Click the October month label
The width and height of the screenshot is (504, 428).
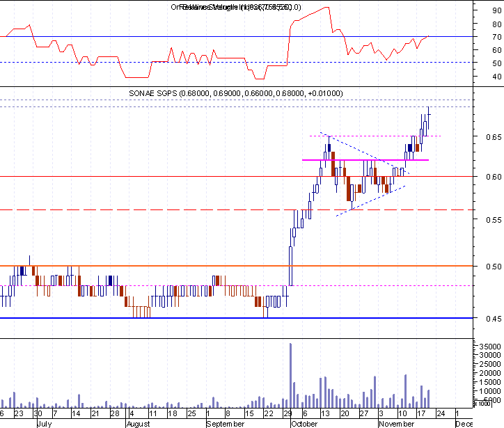click(x=304, y=424)
